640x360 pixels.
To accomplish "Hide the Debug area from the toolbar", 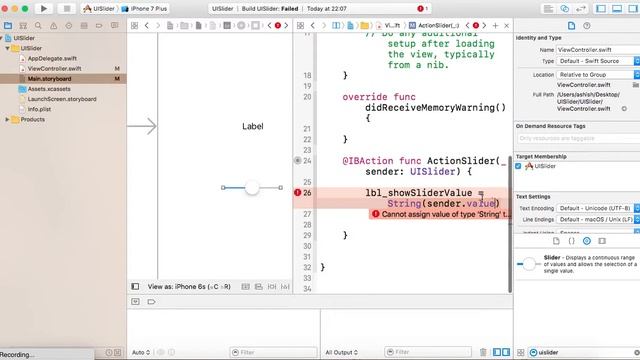I will point(617,9).
